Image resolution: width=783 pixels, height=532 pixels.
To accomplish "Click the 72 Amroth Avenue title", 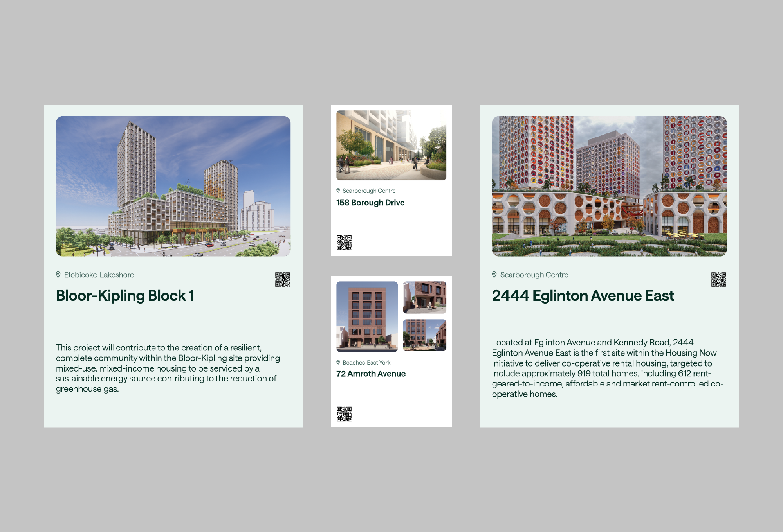I will coord(371,374).
